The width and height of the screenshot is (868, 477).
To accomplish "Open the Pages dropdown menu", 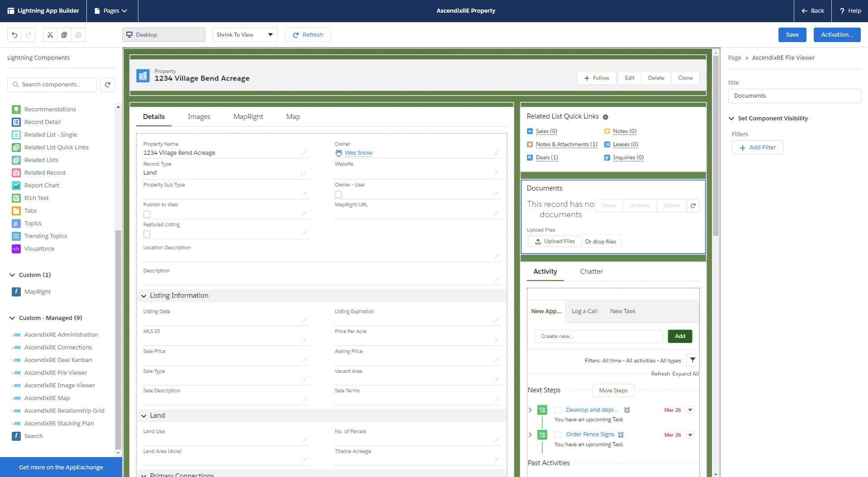I will click(x=111, y=11).
